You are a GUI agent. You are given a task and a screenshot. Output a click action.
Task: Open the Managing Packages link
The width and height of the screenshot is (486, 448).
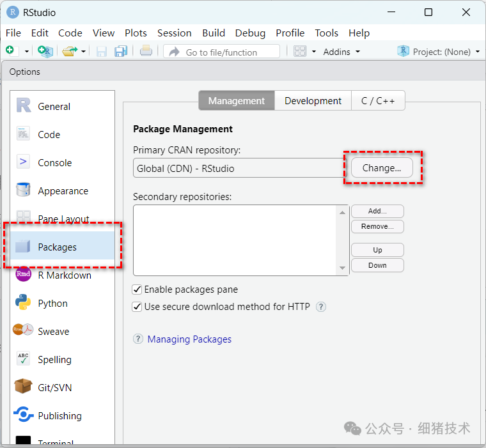189,339
